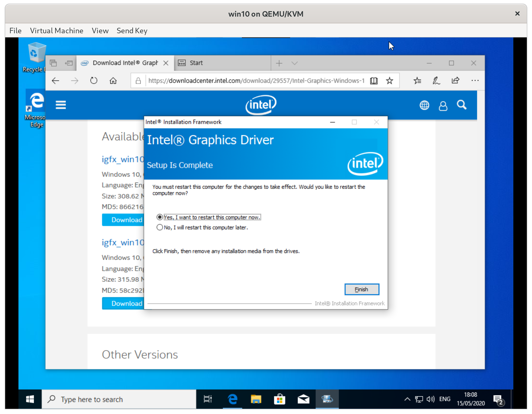Click the Finish button in the installer

(362, 289)
